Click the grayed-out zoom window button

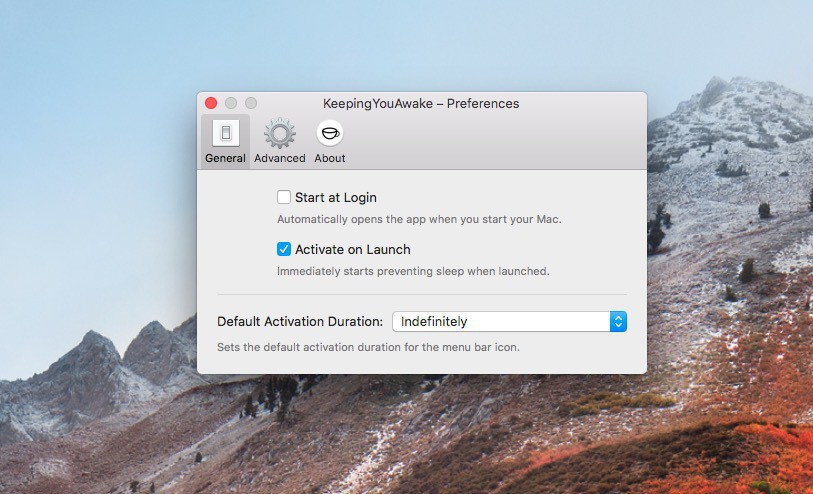(251, 103)
